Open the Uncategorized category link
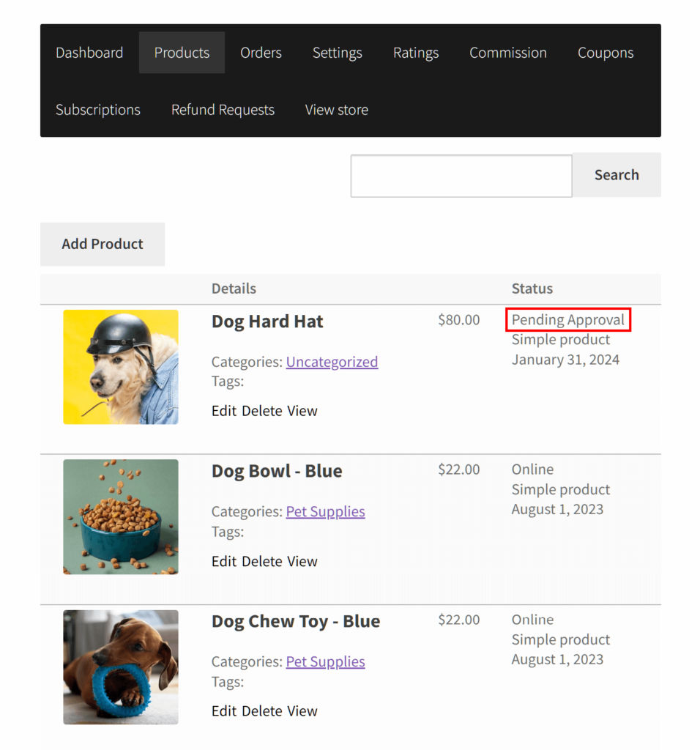Viewport: 700px width, 750px height. pyautogui.click(x=332, y=362)
